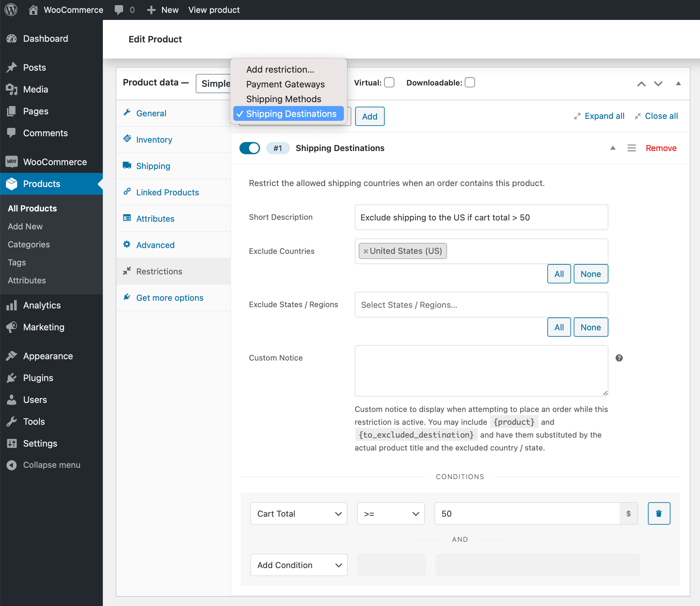Open Add New under Products submenu

25,226
